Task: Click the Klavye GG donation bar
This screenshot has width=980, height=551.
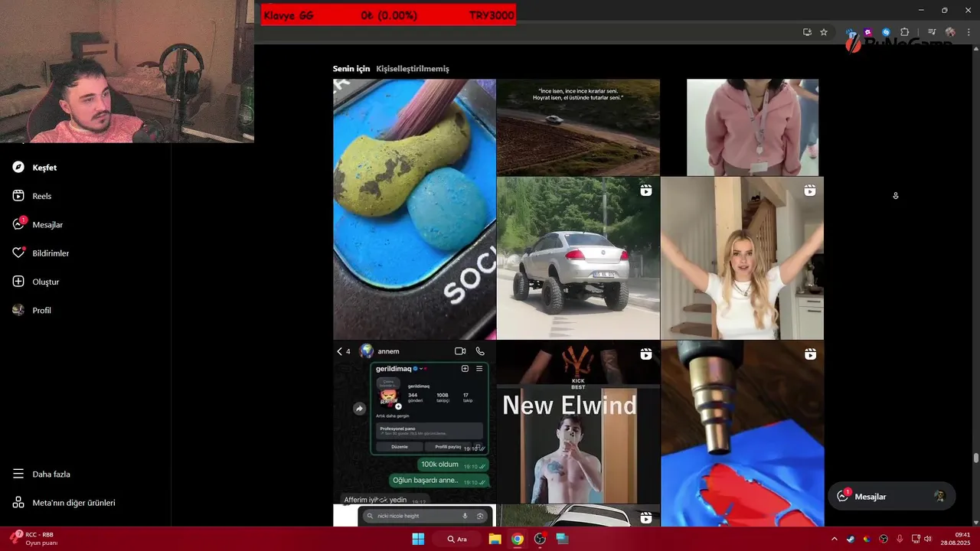Action: click(x=388, y=15)
